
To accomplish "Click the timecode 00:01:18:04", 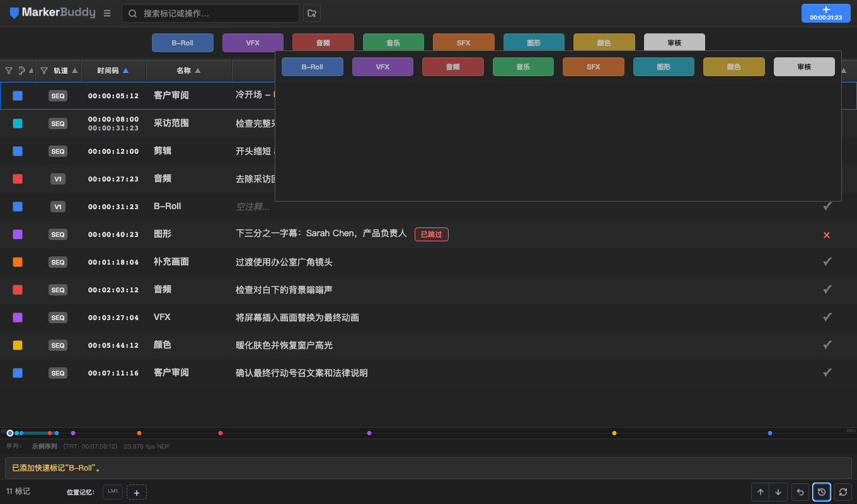I will pyautogui.click(x=113, y=262).
